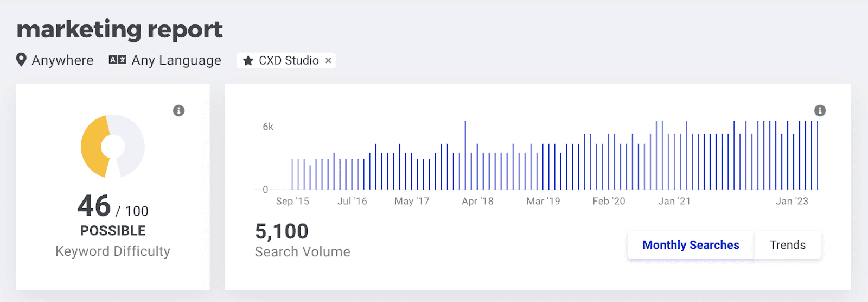Click the Feb '20 axis label
Image resolution: width=868 pixels, height=302 pixels.
[x=609, y=201]
